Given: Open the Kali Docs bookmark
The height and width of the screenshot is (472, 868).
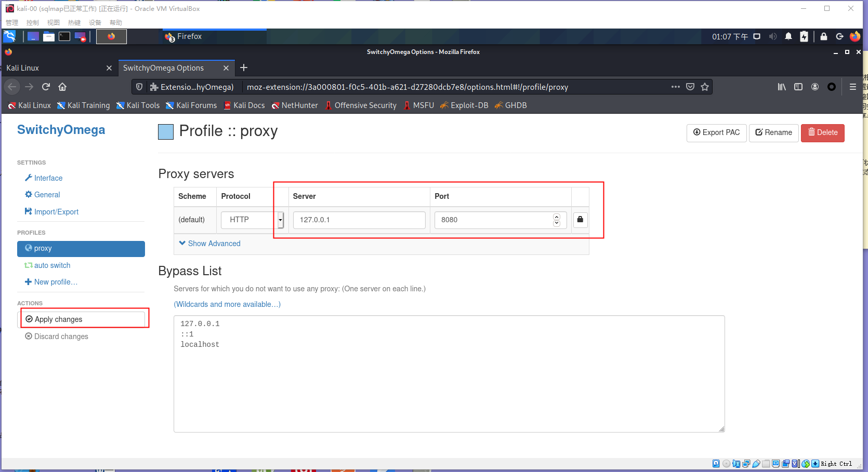Looking at the screenshot, I should (244, 105).
